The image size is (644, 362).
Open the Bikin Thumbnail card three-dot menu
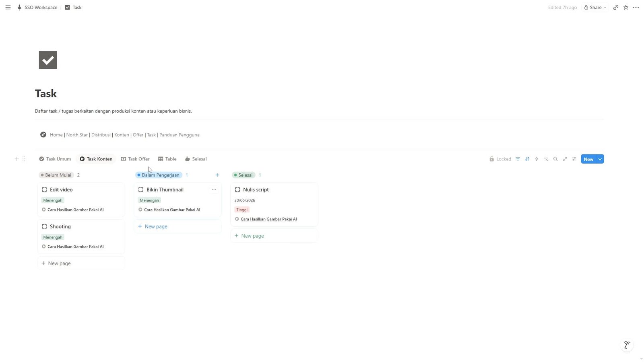pyautogui.click(x=214, y=189)
